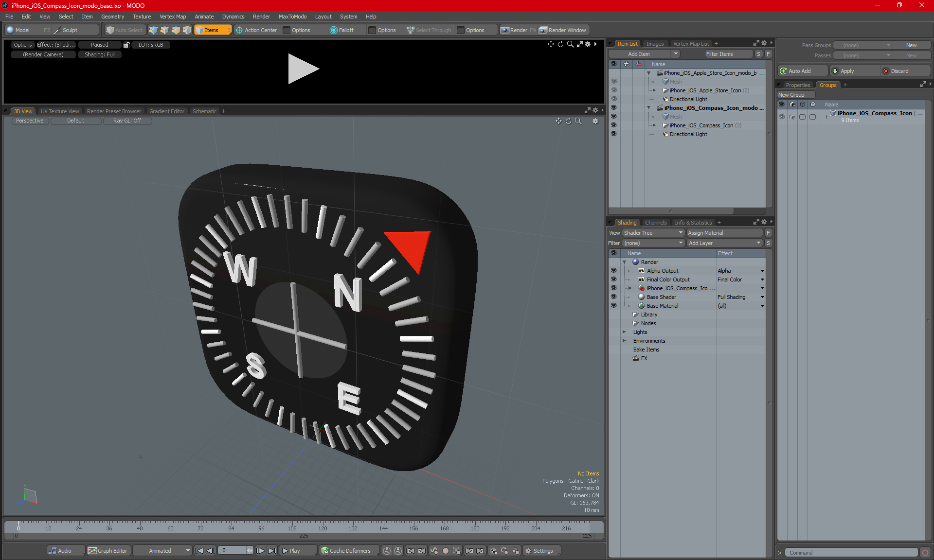Select Vertices selection mode icon
934x560 pixels.
(x=153, y=30)
